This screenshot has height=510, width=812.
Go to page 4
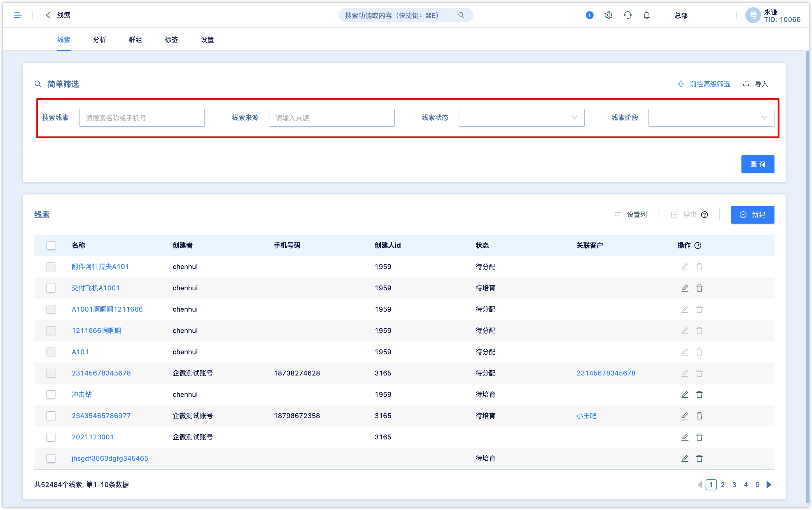tap(745, 484)
